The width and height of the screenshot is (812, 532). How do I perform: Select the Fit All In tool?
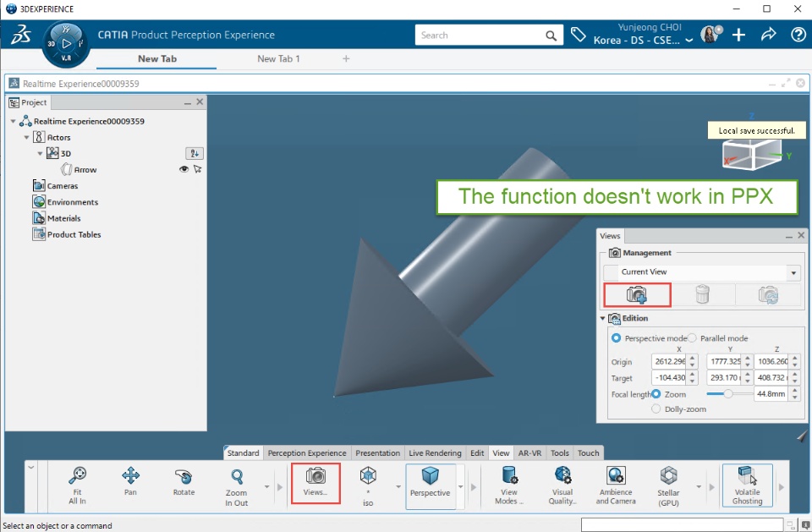point(77,485)
